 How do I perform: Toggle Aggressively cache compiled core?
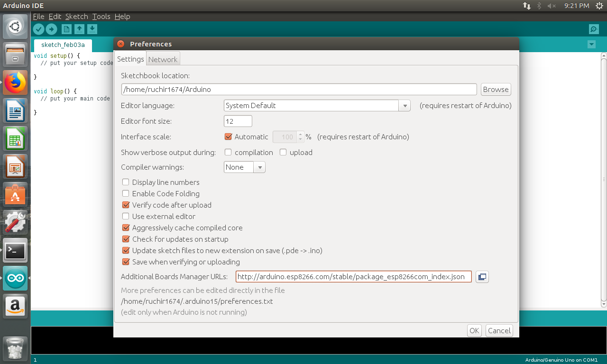point(126,228)
